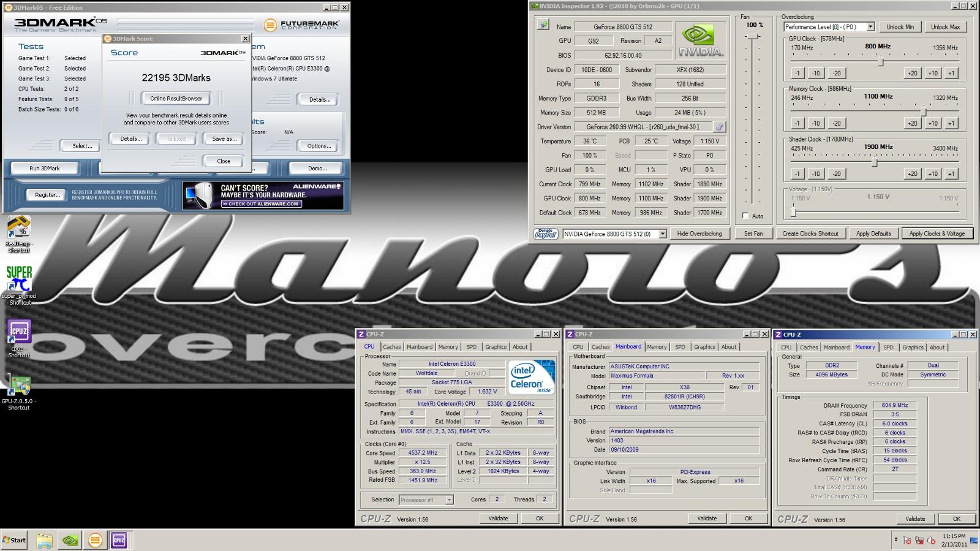Image resolution: width=980 pixels, height=551 pixels.
Task: Open the GPU selection dropdown in Inspector
Action: (x=662, y=234)
